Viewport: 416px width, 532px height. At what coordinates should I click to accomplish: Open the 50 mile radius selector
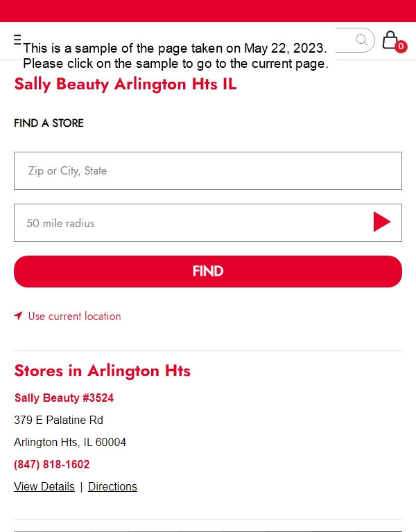(x=208, y=223)
